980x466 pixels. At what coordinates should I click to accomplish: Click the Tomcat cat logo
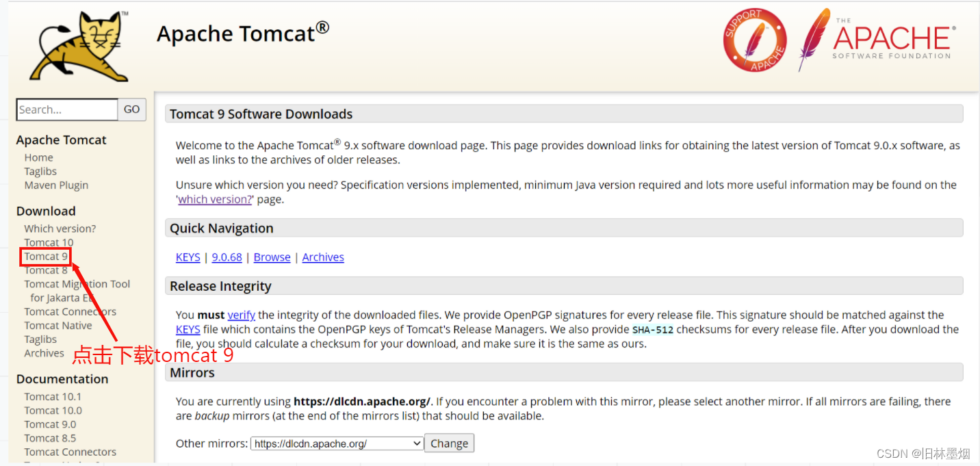[79, 46]
